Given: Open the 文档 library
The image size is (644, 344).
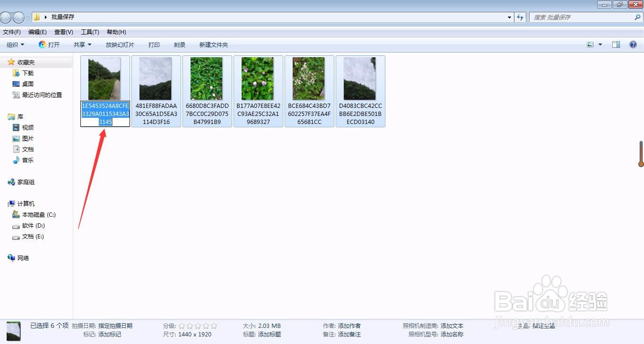Looking at the screenshot, I should 27,149.
